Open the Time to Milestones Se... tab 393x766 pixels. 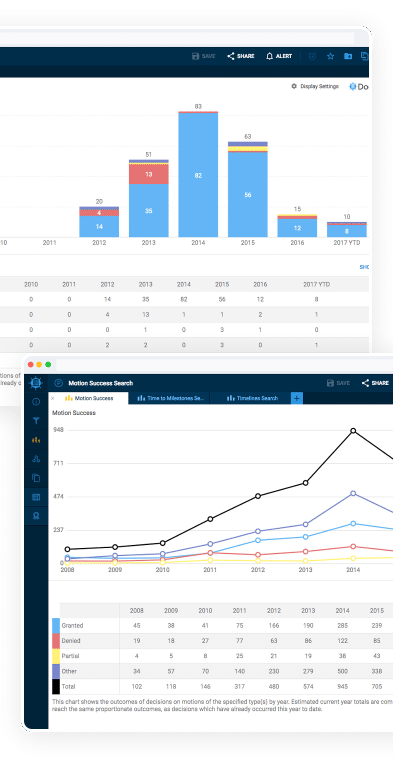pos(170,398)
